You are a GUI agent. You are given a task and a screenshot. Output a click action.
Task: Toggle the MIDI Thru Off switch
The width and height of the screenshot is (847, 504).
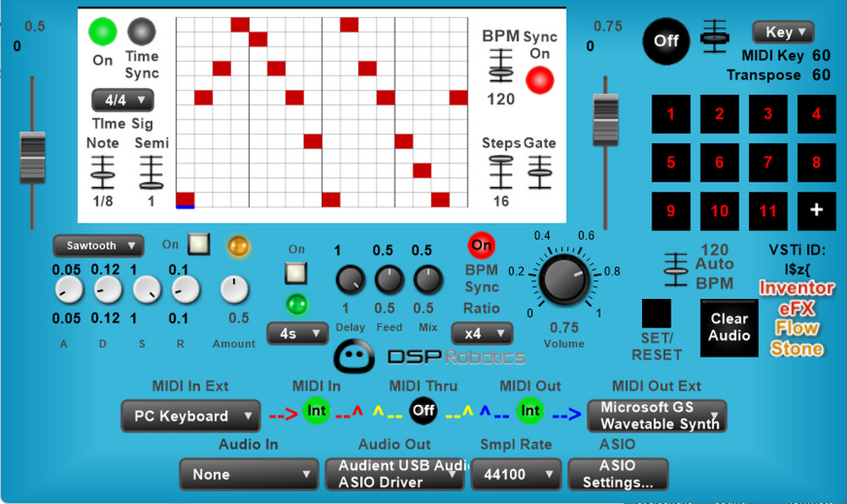(423, 411)
